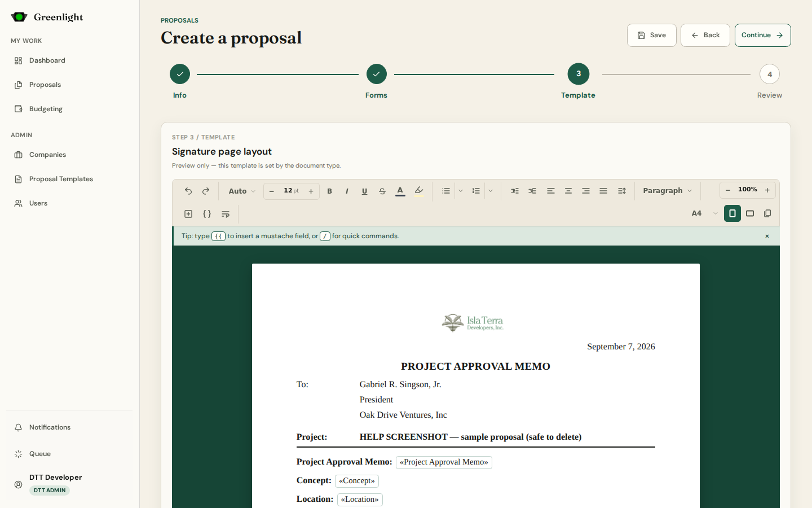Decrease font size below 12 pt
The height and width of the screenshot is (508, 812).
(x=272, y=191)
